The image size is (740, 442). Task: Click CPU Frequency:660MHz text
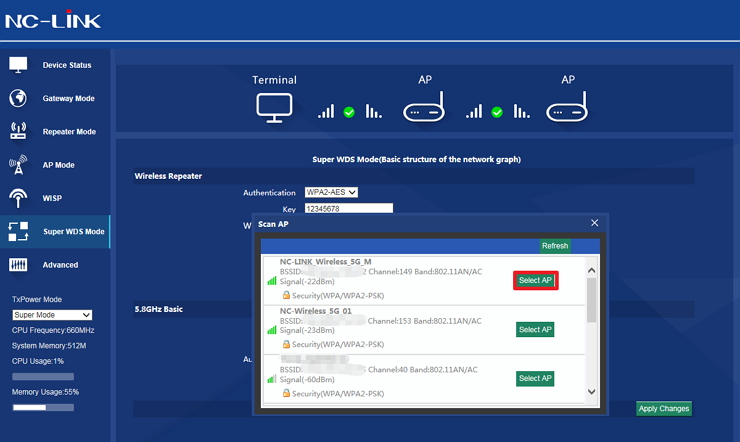(53, 330)
